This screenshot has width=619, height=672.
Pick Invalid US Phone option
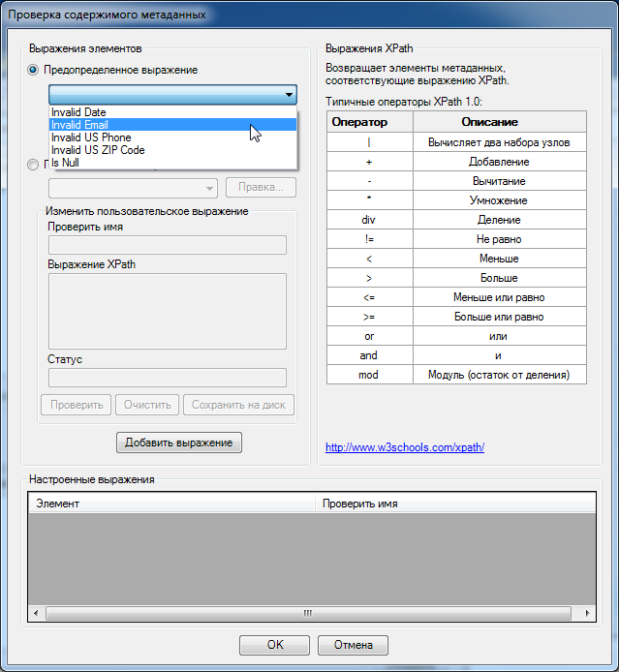[91, 137]
